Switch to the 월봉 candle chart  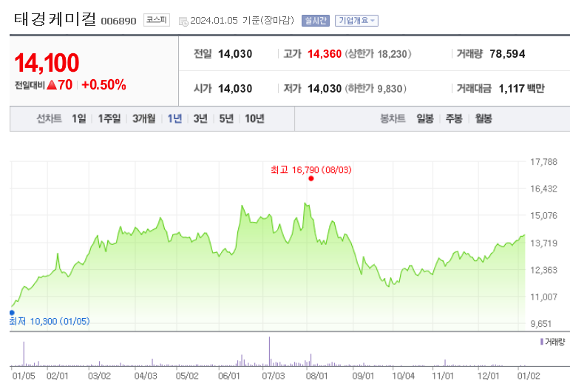(484, 118)
